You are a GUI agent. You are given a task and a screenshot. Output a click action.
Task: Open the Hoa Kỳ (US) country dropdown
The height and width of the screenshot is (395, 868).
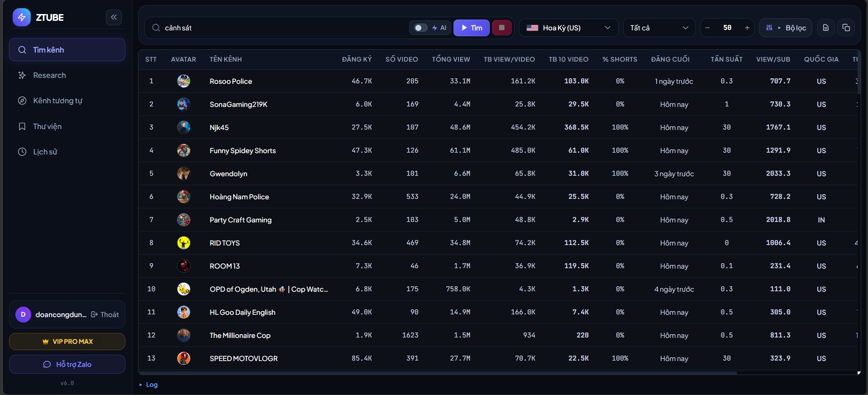click(x=568, y=28)
